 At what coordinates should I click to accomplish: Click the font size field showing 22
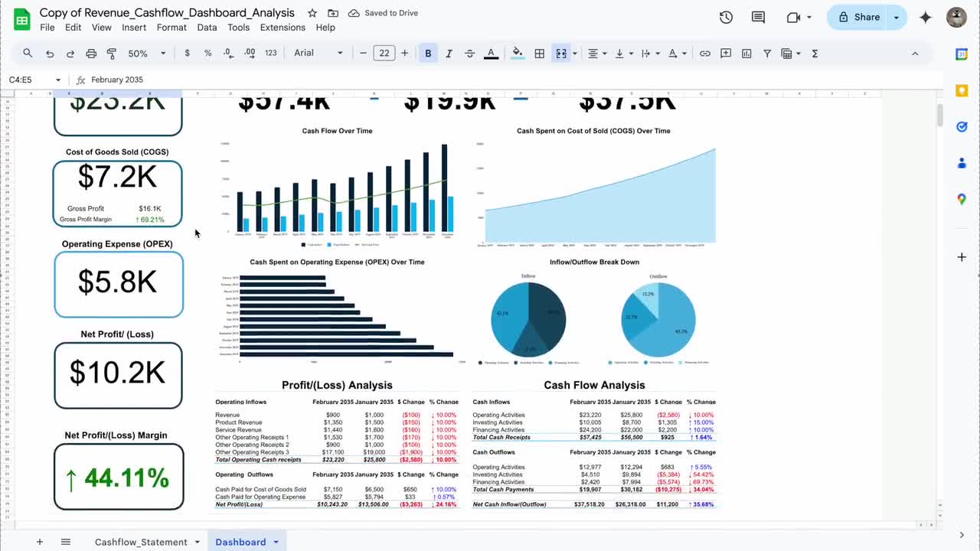(x=384, y=54)
